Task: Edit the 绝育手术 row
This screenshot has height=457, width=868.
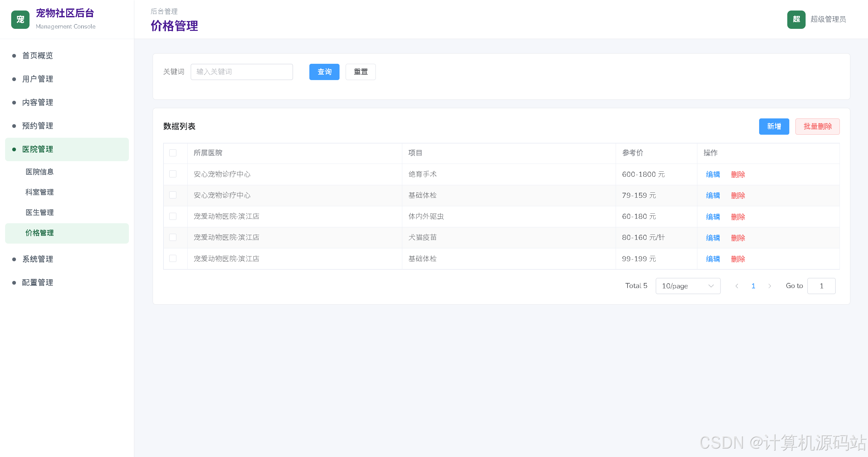Action: click(x=713, y=174)
